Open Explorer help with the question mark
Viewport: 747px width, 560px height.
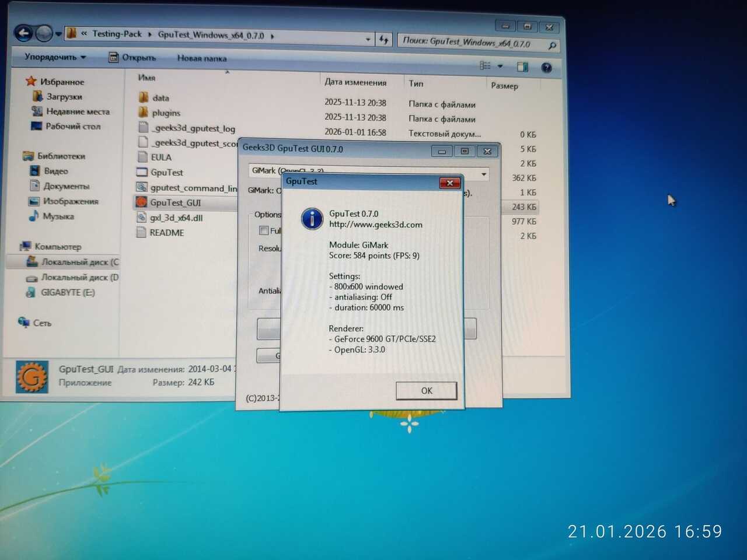coord(546,68)
